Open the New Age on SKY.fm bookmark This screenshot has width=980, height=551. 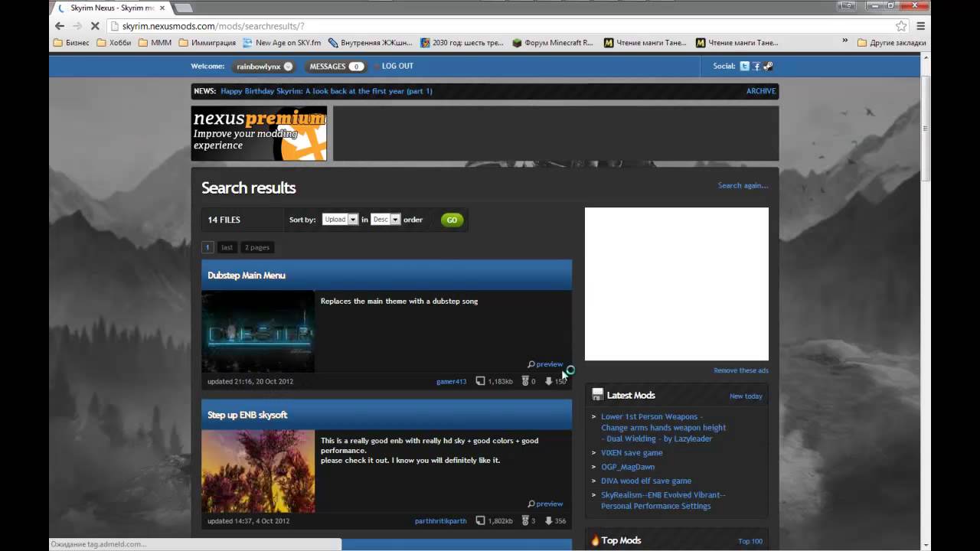click(282, 43)
